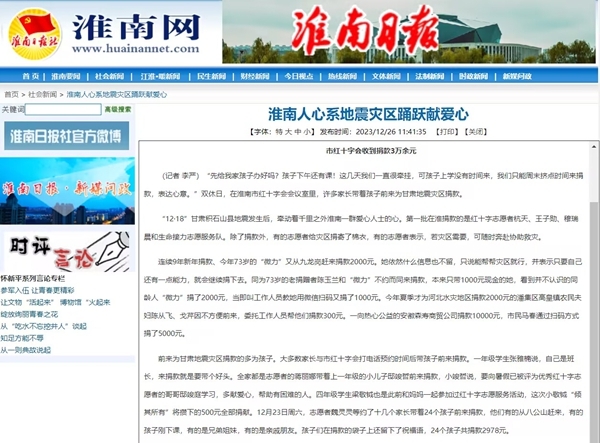Open the 时评言论 pen banner
The width and height of the screenshot is (600, 443).
coord(67,251)
